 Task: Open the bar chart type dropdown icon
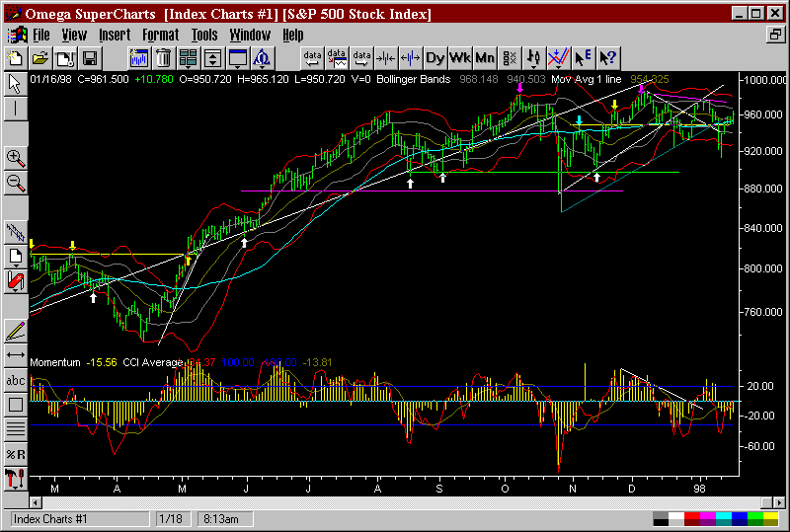pyautogui.click(x=533, y=58)
